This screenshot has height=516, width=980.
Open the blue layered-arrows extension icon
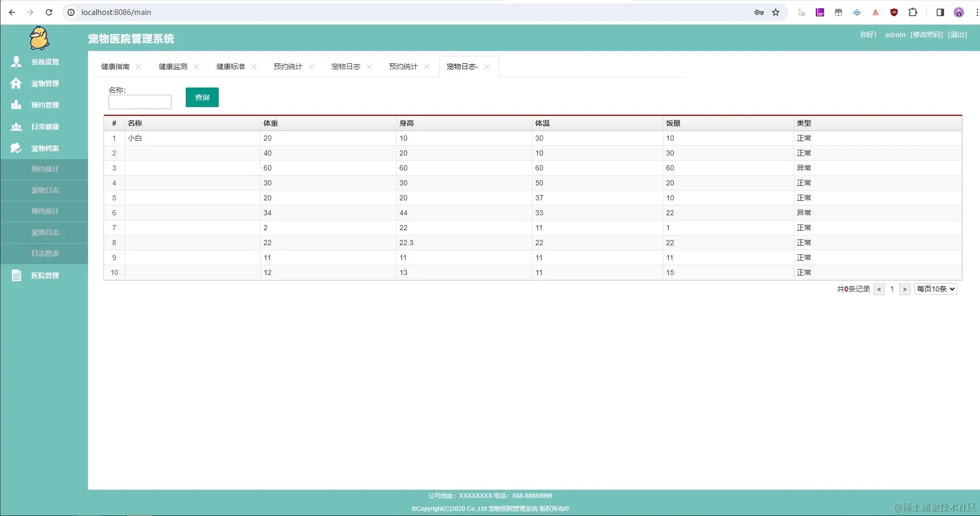[x=857, y=12]
